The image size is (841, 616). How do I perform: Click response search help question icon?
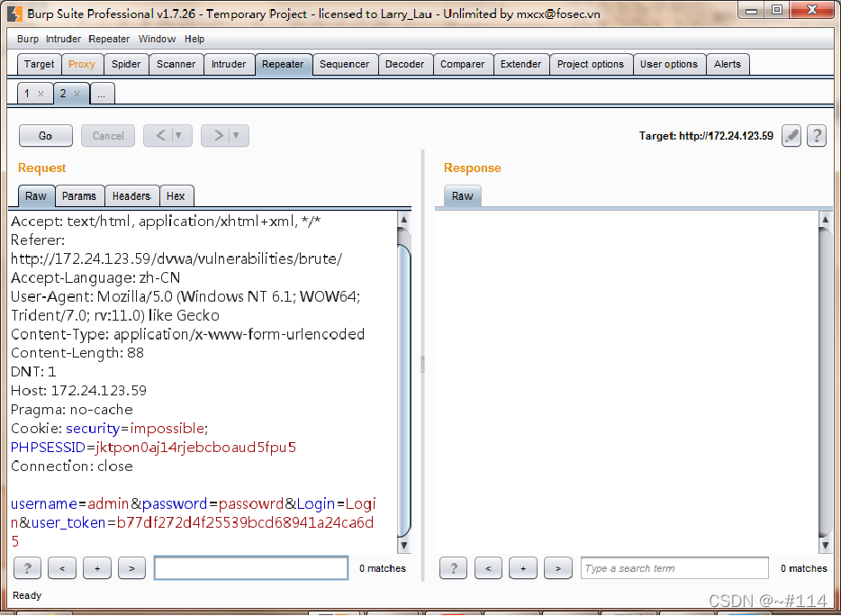(453, 568)
